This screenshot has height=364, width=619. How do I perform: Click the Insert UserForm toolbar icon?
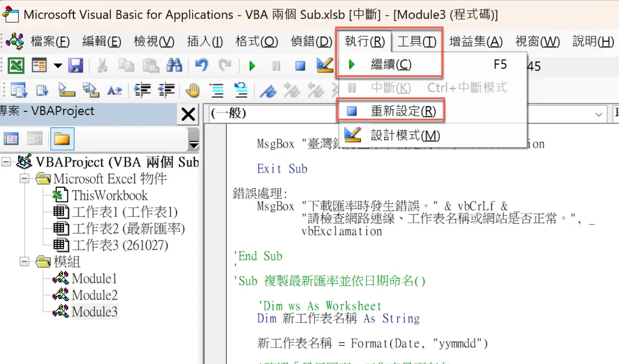click(x=39, y=66)
